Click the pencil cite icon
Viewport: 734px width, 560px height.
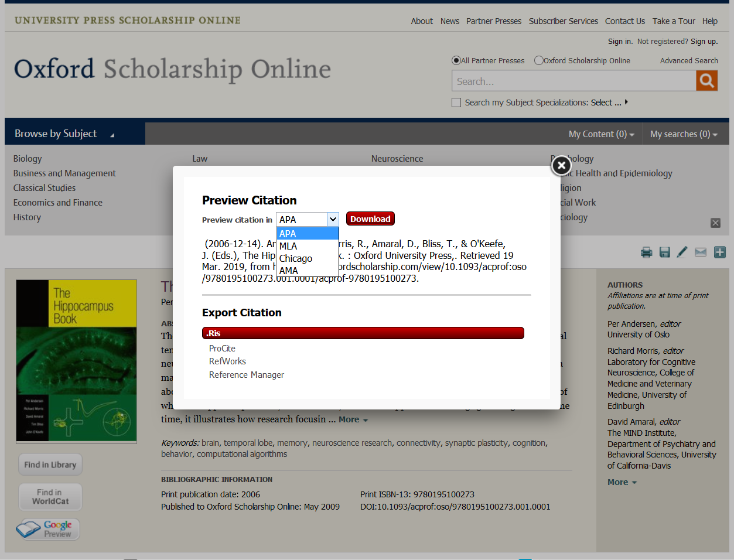pyautogui.click(x=682, y=252)
